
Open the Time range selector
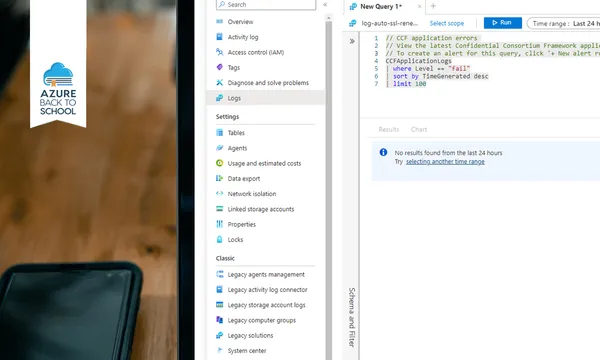tap(563, 23)
